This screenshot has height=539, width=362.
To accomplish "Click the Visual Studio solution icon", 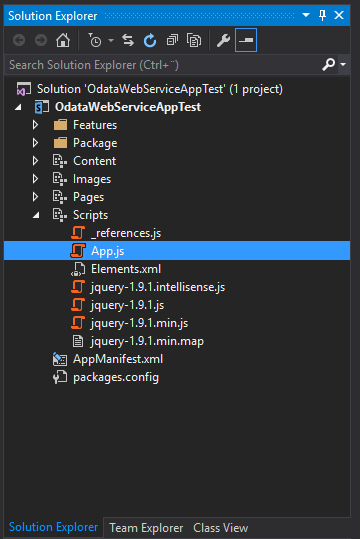I will click(x=24, y=89).
